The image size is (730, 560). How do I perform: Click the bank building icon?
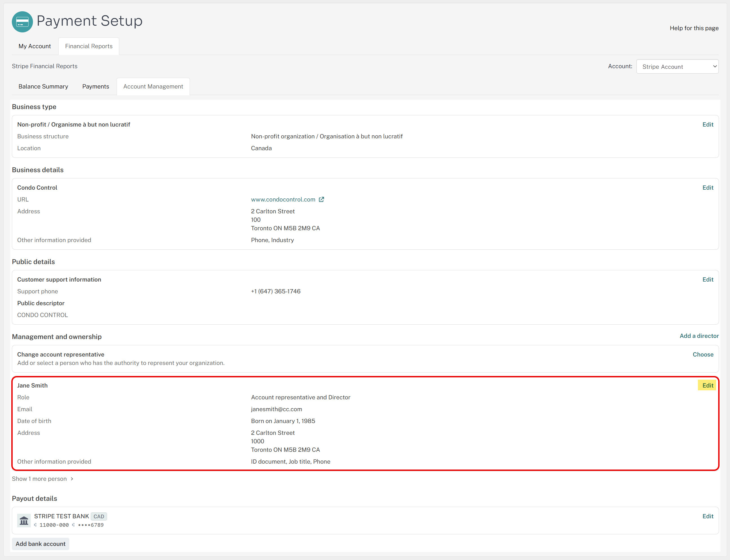(24, 520)
